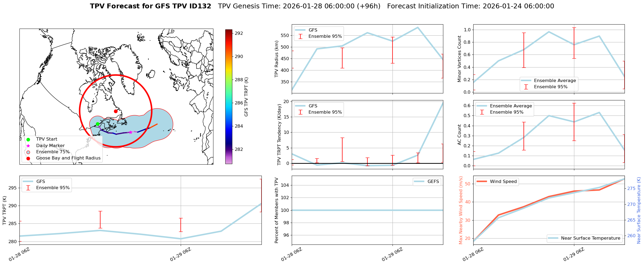Click the magenta star icon in the map legend
Screen dimensions: 644x265
coord(28,146)
